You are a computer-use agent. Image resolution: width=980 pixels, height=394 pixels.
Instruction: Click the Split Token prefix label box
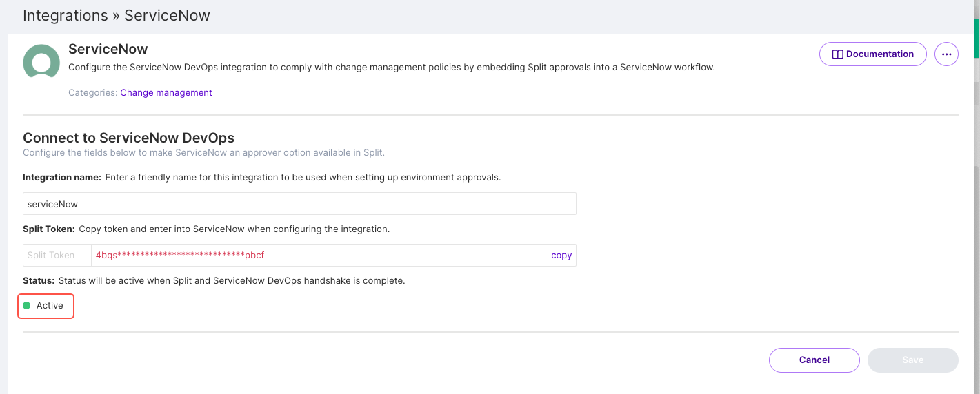[57, 256]
